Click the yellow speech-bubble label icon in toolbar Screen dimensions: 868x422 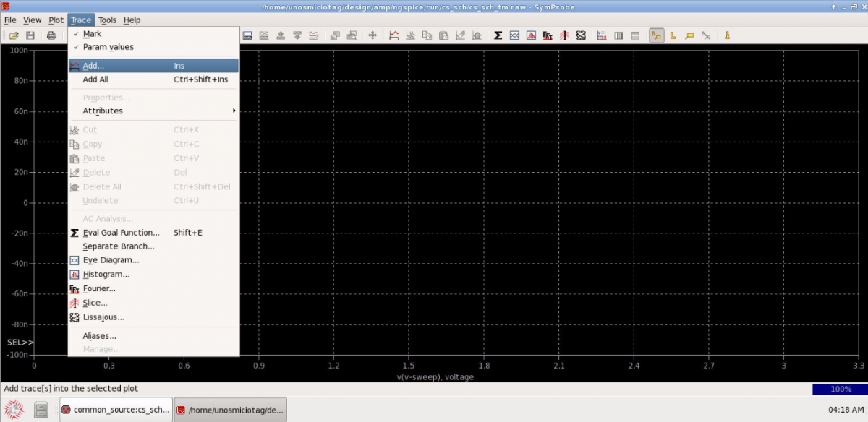(x=689, y=35)
